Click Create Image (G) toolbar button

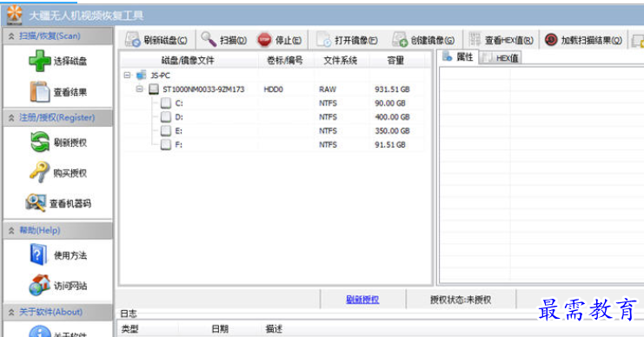coord(423,40)
